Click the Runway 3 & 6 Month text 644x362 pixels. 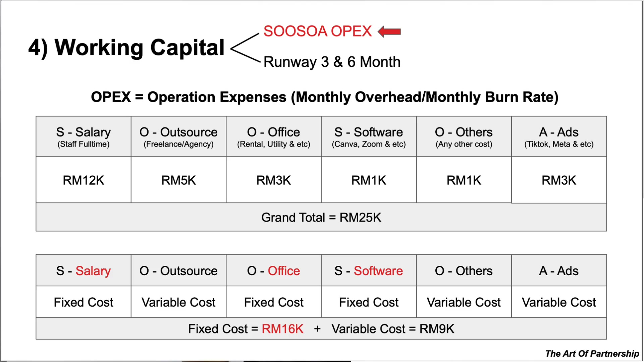[x=332, y=62]
